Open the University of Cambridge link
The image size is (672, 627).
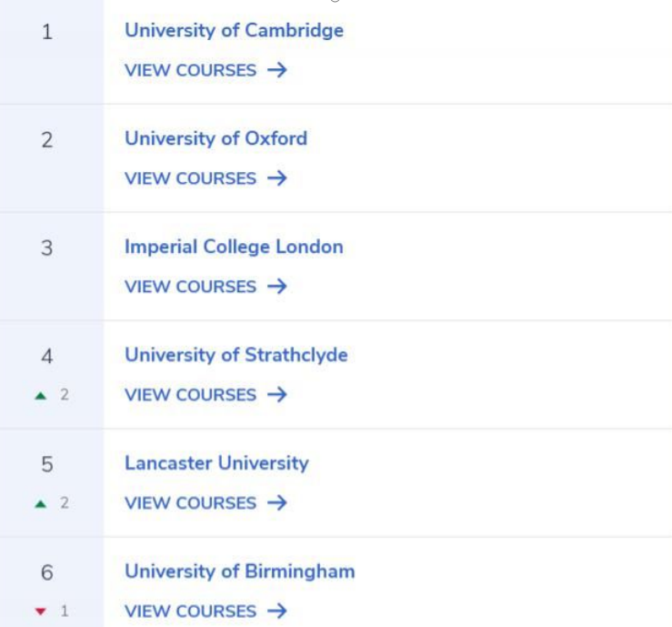point(234,30)
